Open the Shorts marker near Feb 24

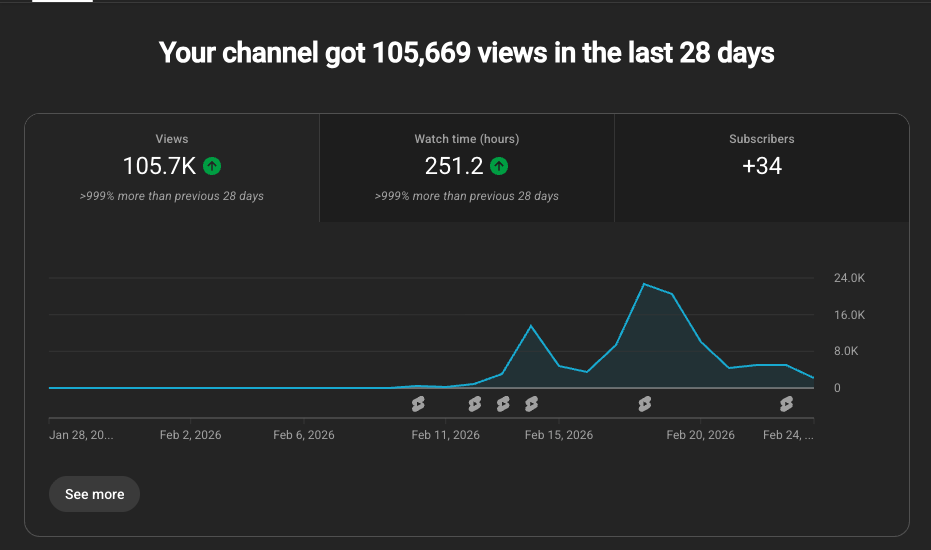[x=786, y=404]
